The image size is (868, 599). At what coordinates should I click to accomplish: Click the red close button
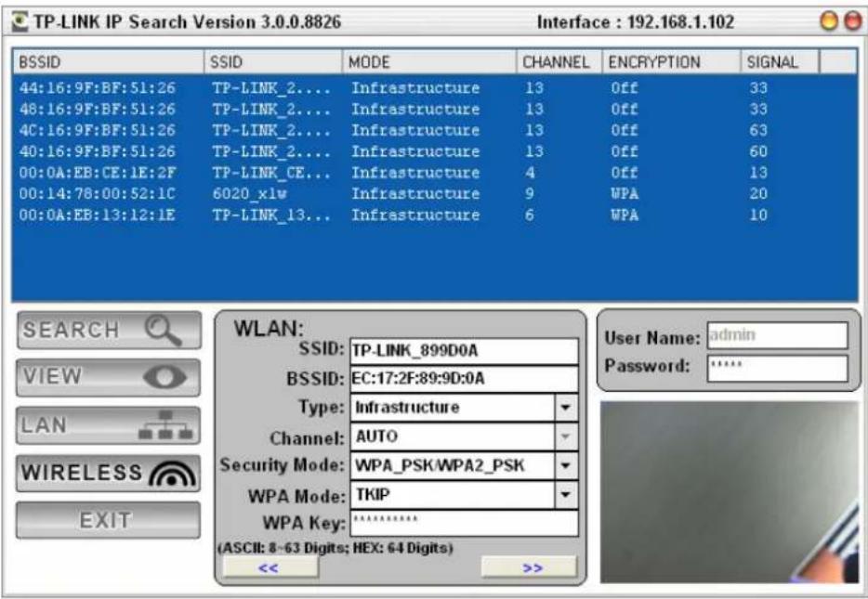[852, 21]
